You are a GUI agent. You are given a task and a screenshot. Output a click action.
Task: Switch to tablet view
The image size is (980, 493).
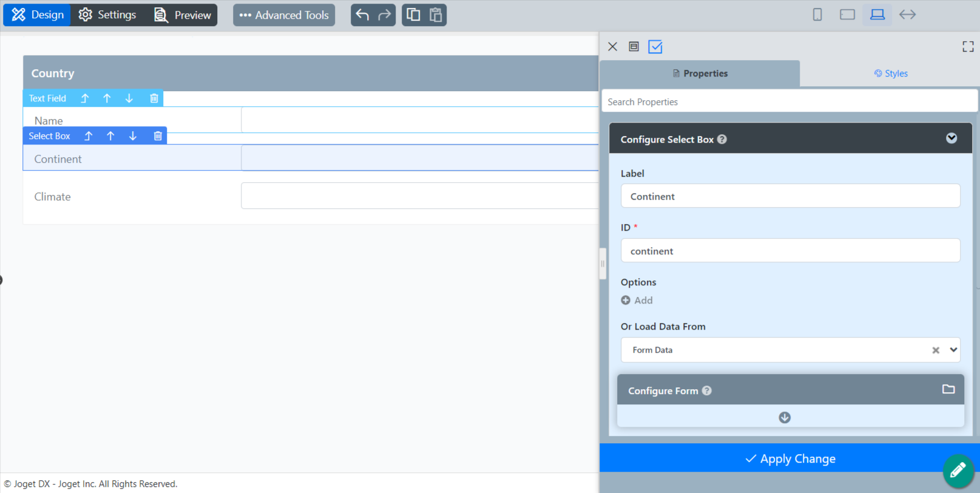[847, 15]
